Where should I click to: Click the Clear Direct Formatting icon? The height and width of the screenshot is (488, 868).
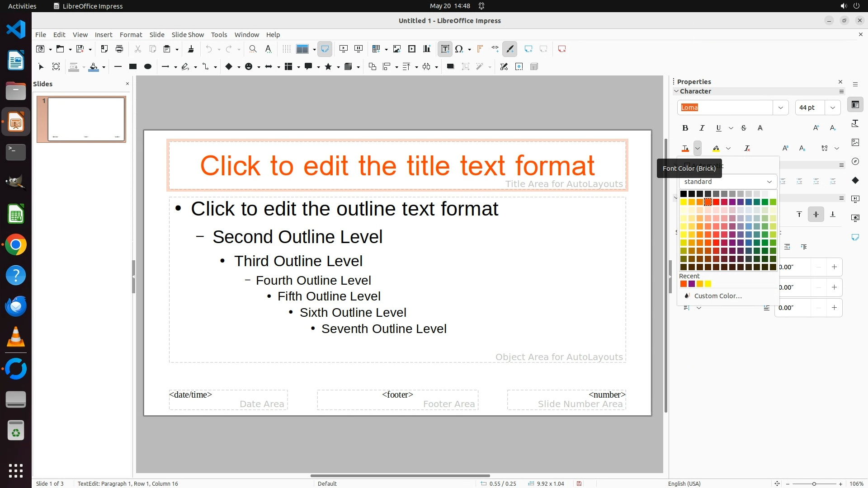point(747,148)
